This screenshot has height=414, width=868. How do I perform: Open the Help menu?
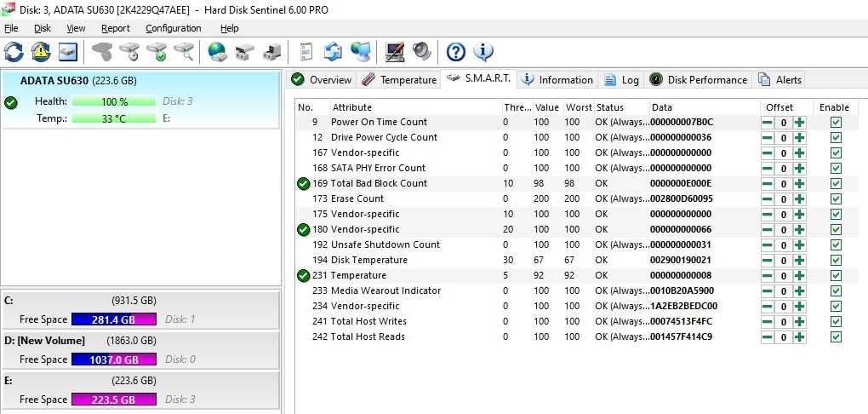(x=229, y=28)
